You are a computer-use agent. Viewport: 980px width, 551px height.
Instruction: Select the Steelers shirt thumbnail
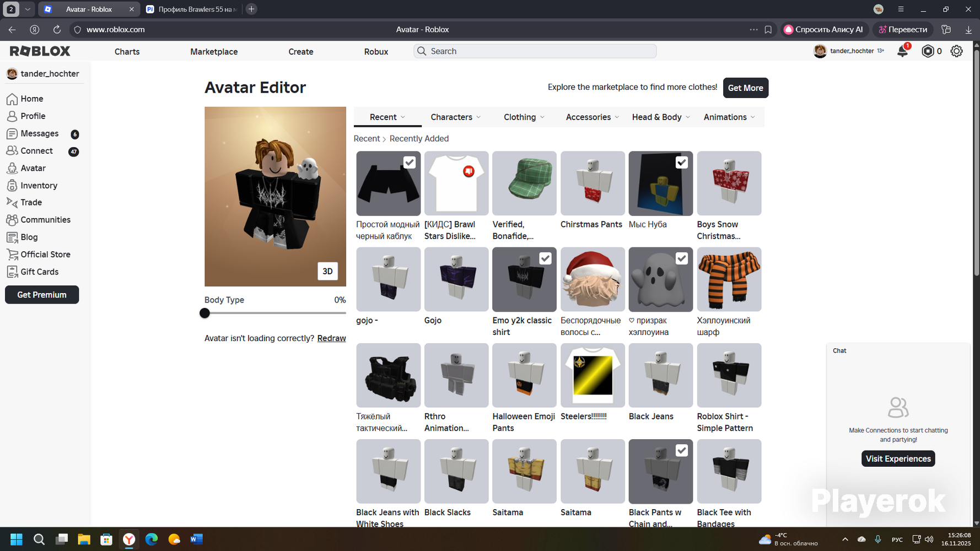coord(593,376)
